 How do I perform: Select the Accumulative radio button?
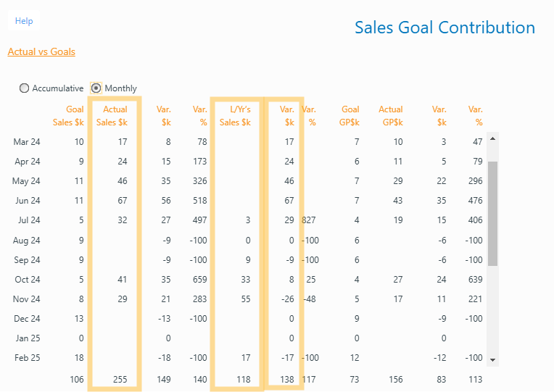pos(25,88)
